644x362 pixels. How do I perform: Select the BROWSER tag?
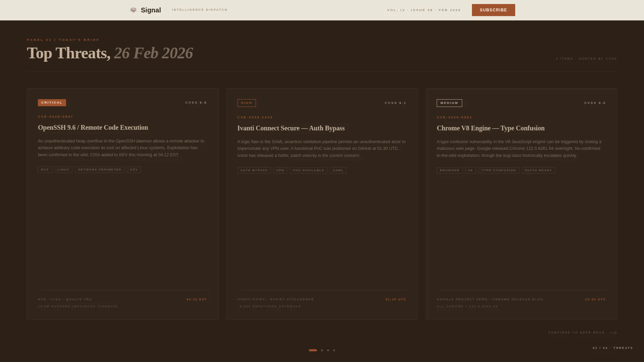449,171
